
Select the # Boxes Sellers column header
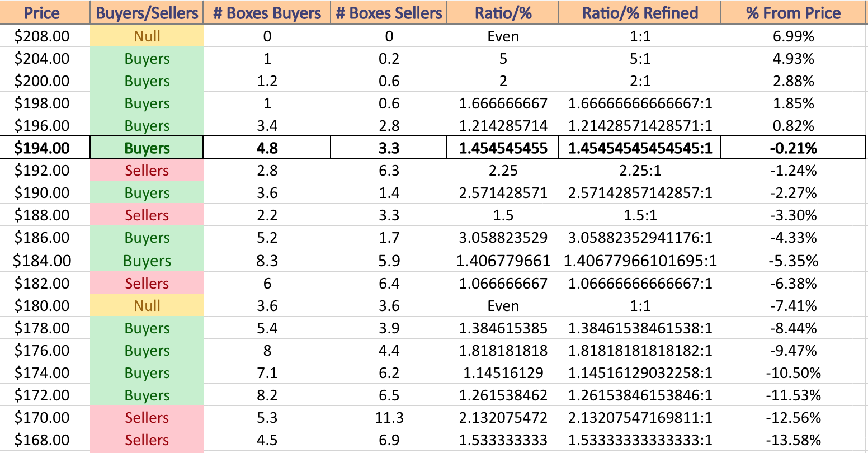(x=389, y=13)
